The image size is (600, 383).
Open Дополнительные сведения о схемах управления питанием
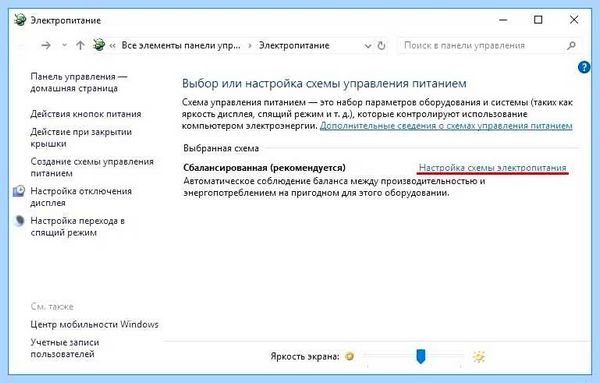446,125
